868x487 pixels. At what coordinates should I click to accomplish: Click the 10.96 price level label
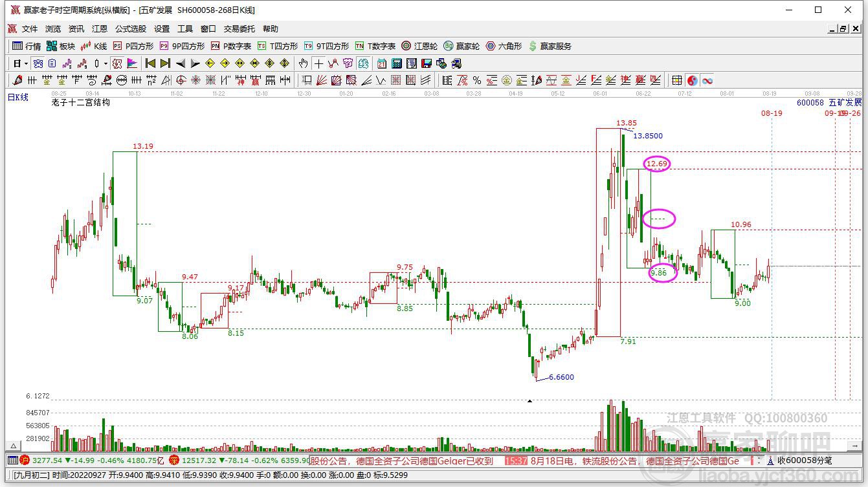[x=741, y=224]
